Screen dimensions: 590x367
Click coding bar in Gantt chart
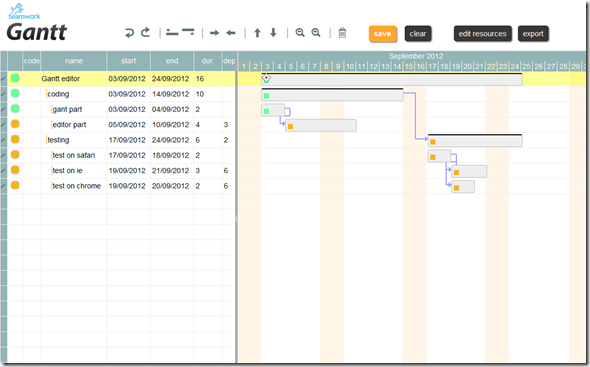332,95
